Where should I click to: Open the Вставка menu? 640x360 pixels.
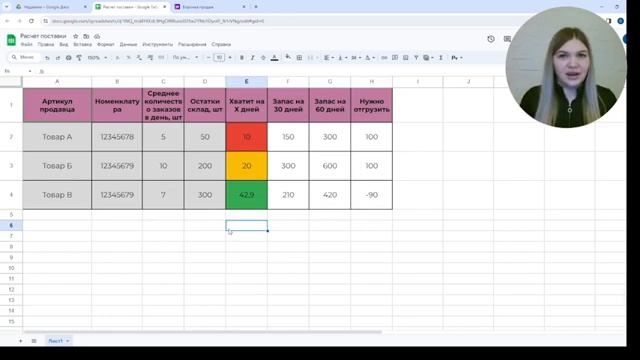pos(82,44)
